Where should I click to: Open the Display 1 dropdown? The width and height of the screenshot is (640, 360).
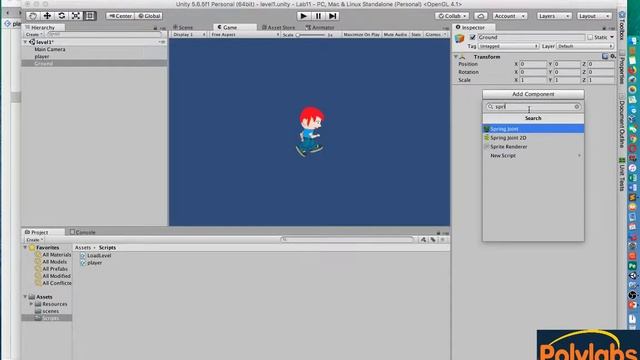coord(189,35)
